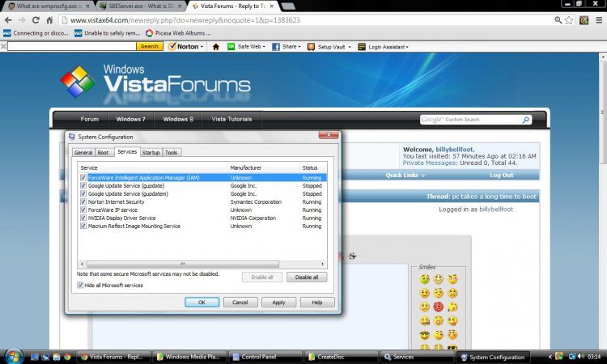This screenshot has height=364, width=607.
Task: Click the volume speaker tray icon
Action: (580, 356)
